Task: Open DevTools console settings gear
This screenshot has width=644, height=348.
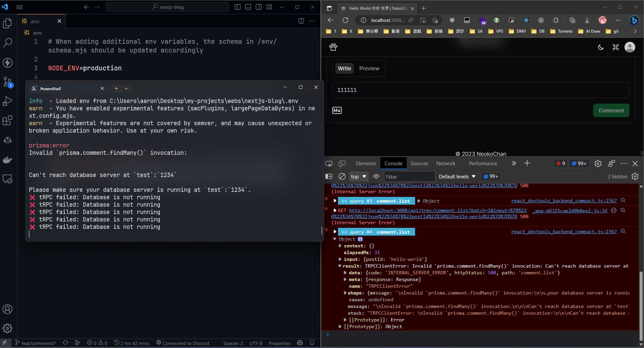Action: point(635,176)
